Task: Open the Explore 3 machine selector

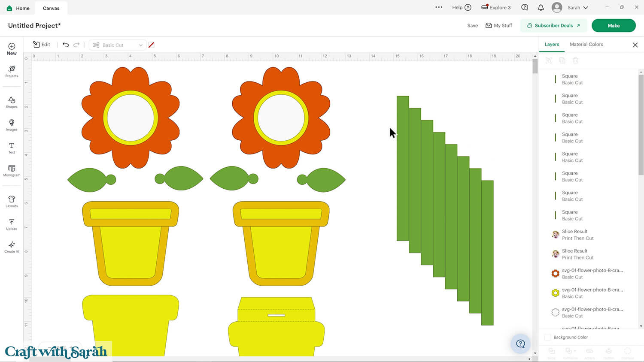Action: (x=496, y=8)
